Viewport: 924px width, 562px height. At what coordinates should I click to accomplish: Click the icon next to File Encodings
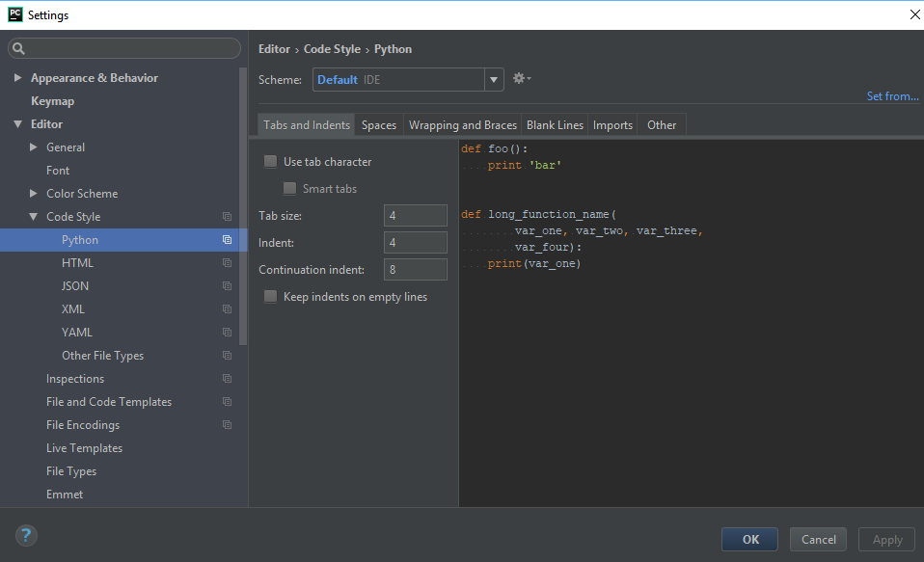coord(227,424)
